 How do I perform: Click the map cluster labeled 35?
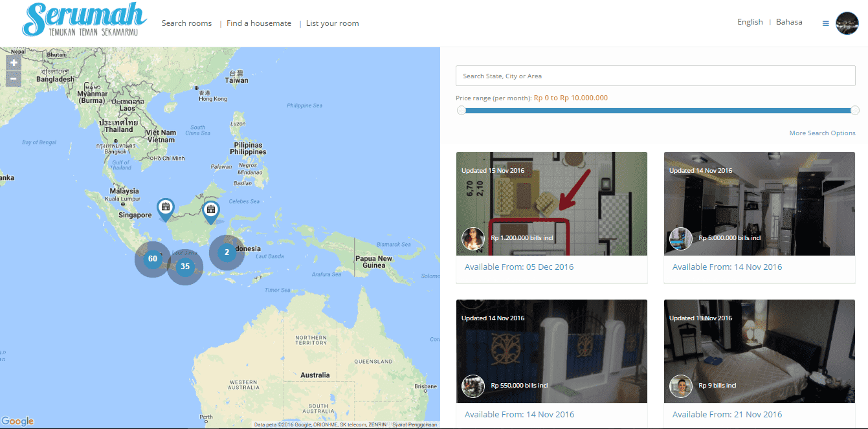click(x=185, y=266)
